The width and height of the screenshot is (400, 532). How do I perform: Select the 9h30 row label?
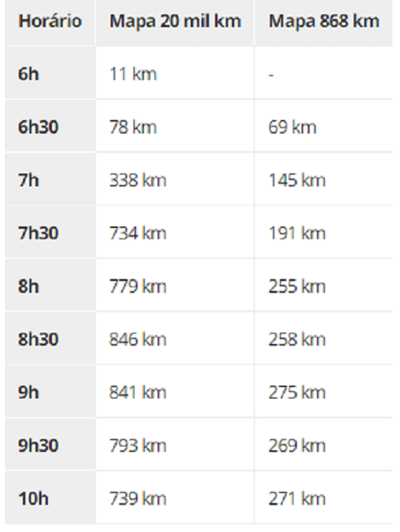[39, 445]
